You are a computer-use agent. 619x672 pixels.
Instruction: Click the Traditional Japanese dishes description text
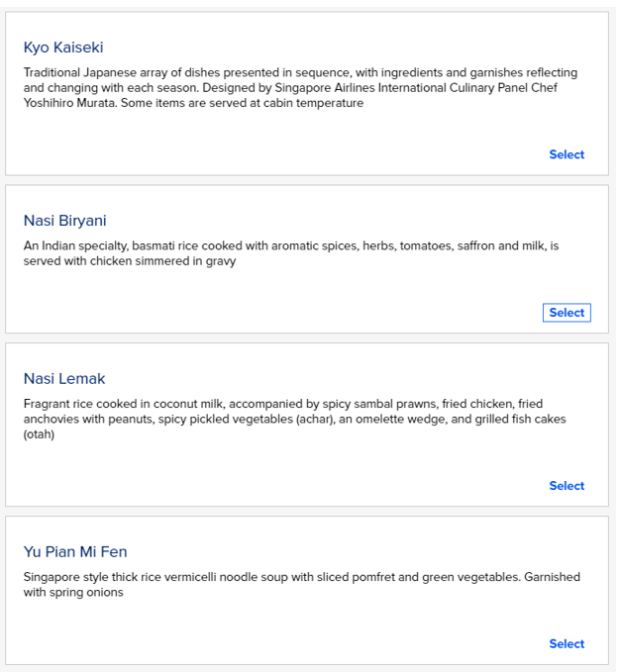pyautogui.click(x=297, y=73)
